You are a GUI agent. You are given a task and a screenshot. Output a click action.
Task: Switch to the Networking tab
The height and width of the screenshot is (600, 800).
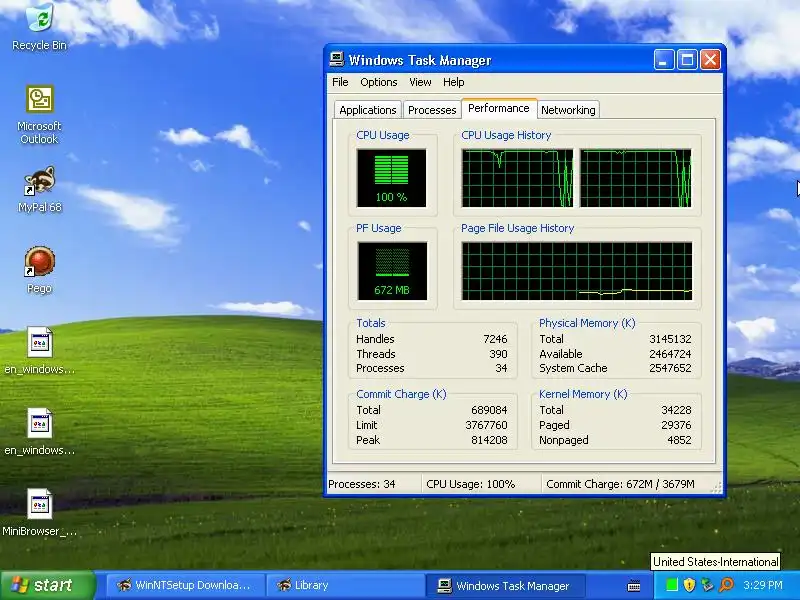point(568,110)
